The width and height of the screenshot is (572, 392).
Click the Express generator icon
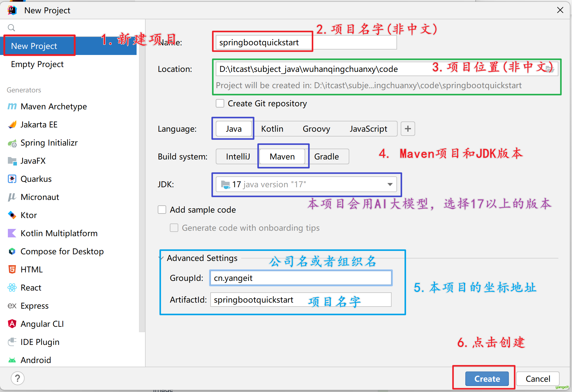pos(12,306)
